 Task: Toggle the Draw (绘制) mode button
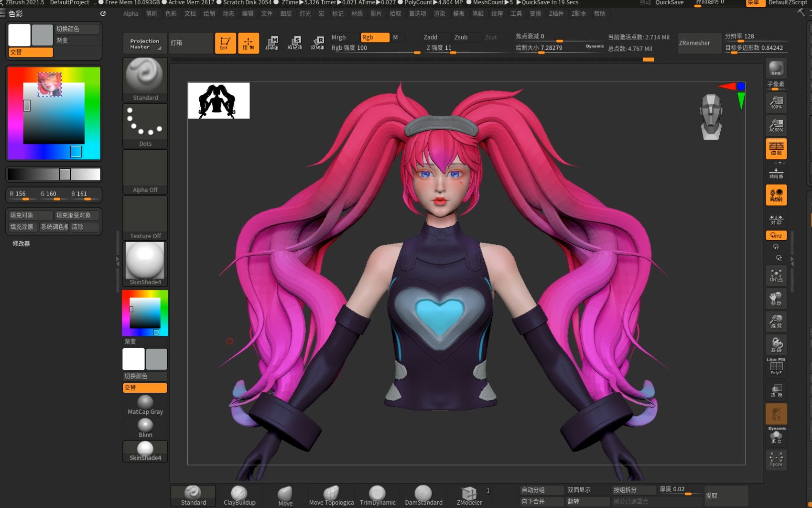pos(249,43)
